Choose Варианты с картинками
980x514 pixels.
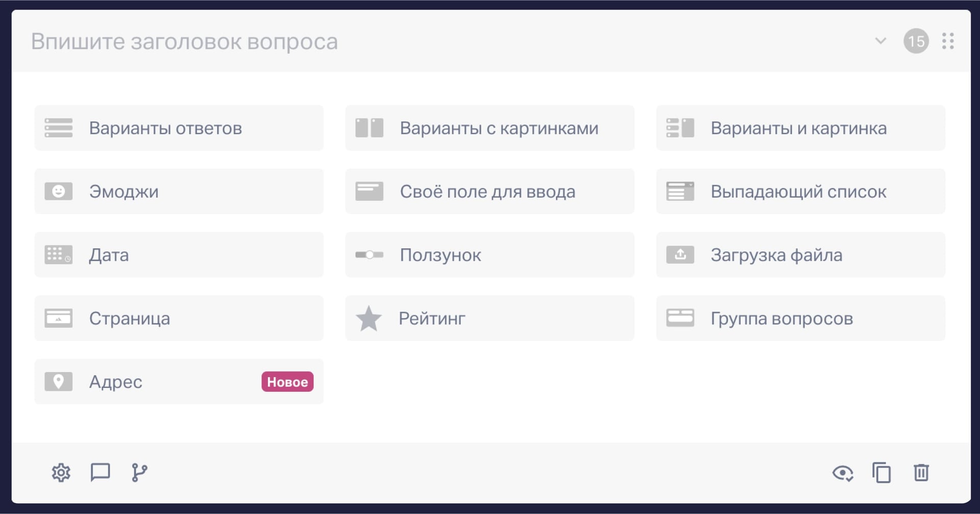point(489,128)
